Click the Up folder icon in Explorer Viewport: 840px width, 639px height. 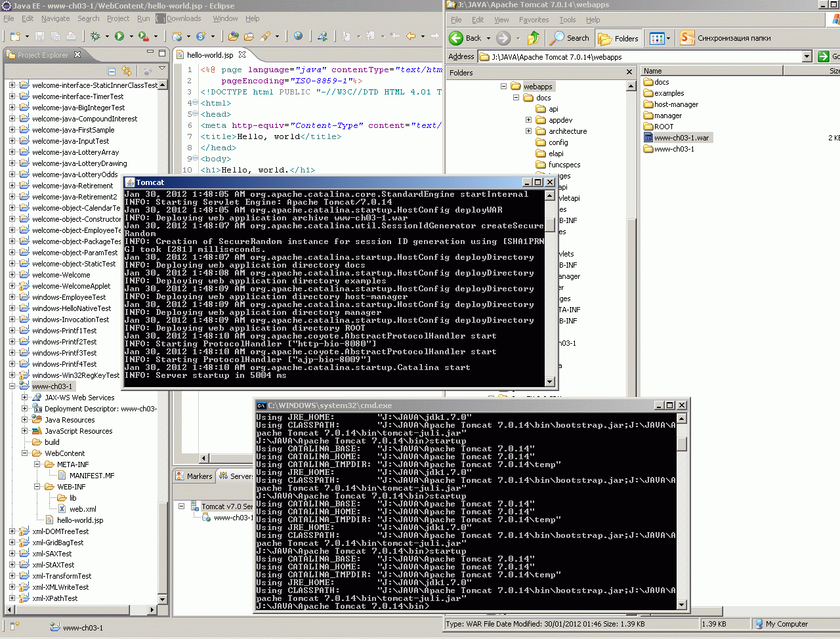pyautogui.click(x=533, y=38)
